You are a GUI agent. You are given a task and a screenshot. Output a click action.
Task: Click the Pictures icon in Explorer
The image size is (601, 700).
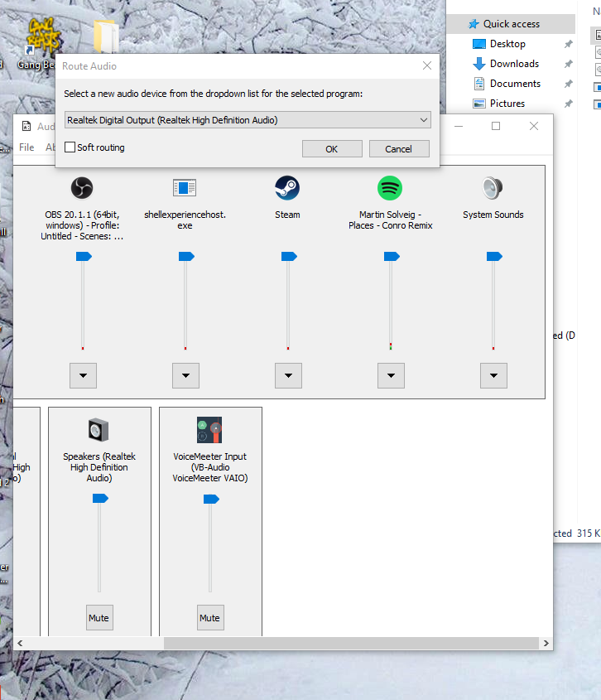pos(479,104)
